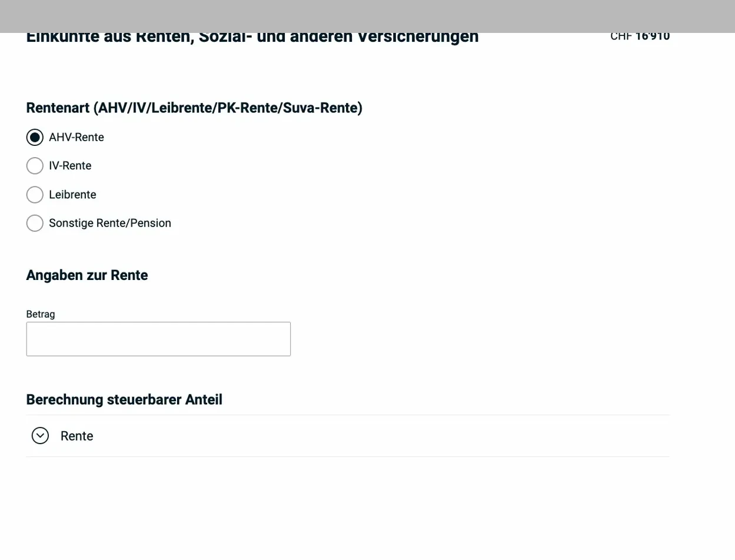Image resolution: width=735 pixels, height=560 pixels.
Task: Click the Angaben zur Rente heading
Action: coord(87,275)
